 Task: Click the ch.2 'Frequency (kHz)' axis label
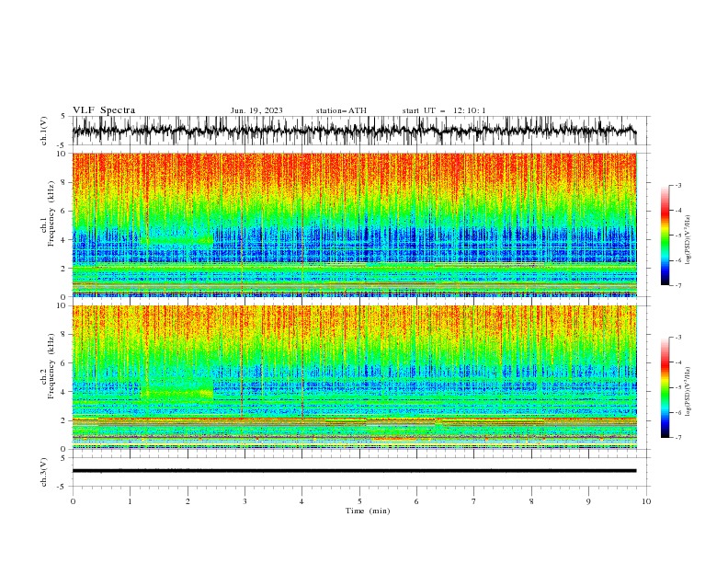tap(51, 366)
